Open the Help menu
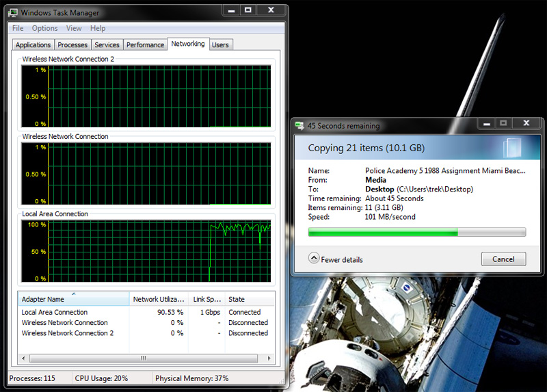This screenshot has height=392, width=547. [98, 28]
